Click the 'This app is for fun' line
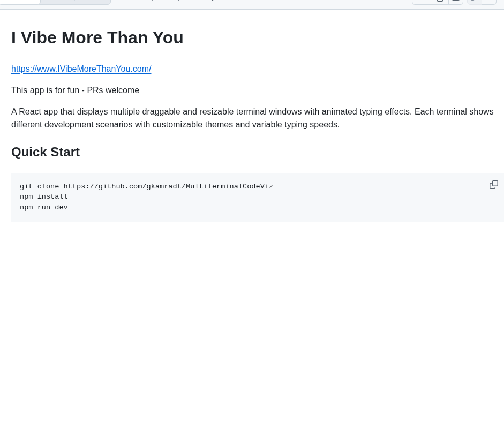 coord(75,90)
